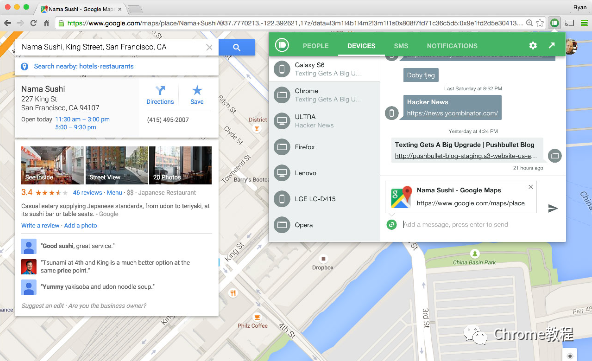
Task: Select the Lenovo device
Action: (324, 173)
